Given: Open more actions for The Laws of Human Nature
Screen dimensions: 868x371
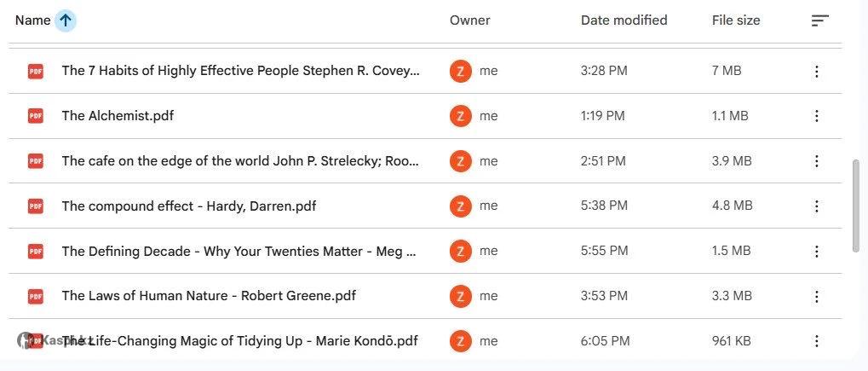Looking at the screenshot, I should coord(816,296).
